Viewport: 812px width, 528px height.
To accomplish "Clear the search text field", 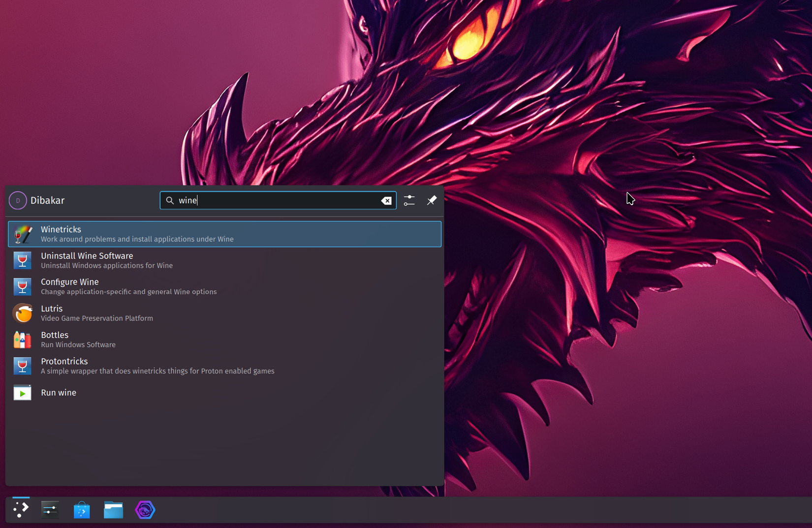I will (386, 201).
